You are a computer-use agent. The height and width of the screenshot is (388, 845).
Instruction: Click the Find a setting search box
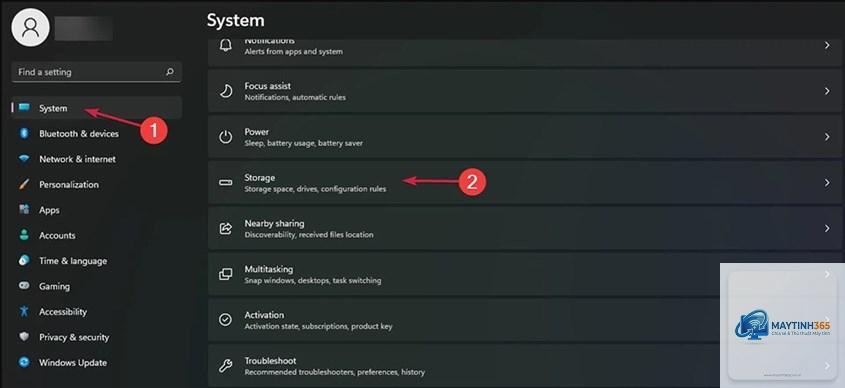pos(96,72)
